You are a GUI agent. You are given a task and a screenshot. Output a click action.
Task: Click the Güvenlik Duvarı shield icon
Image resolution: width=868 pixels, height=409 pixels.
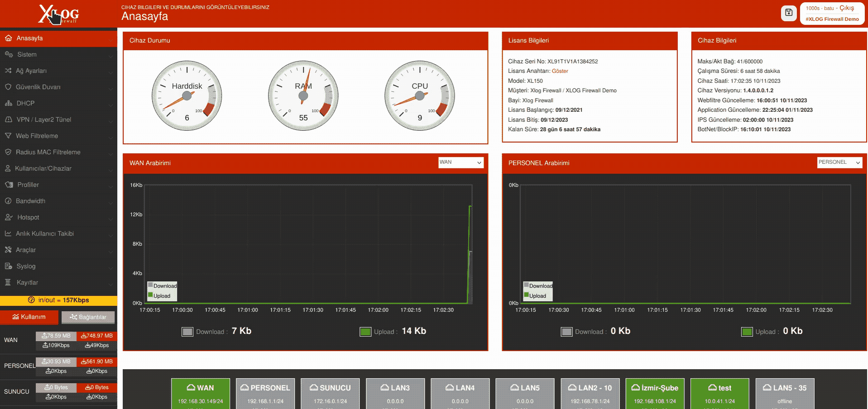[8, 87]
